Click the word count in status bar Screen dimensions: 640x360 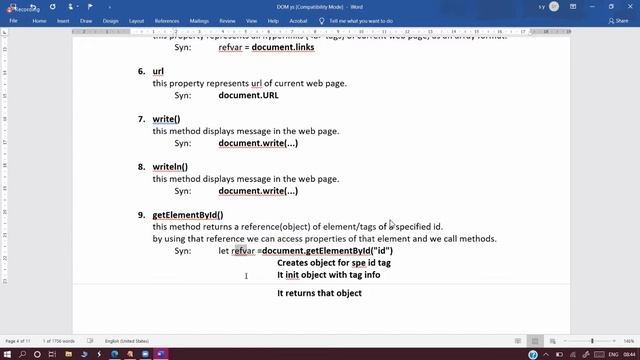coord(59,341)
